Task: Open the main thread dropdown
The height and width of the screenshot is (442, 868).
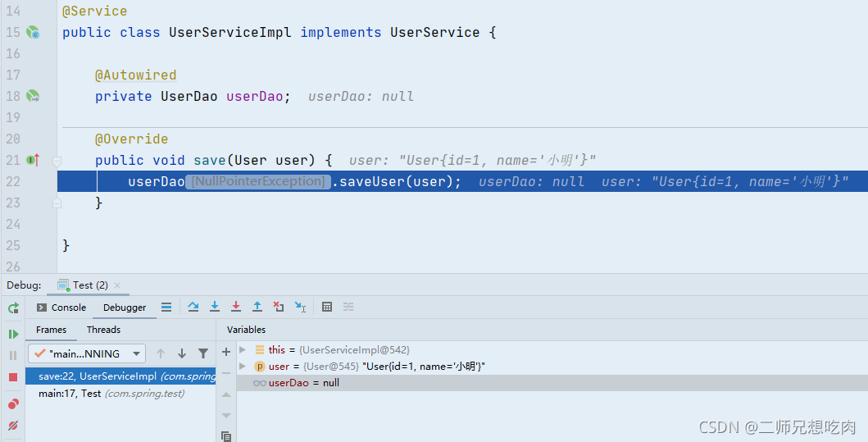Action: [87, 353]
